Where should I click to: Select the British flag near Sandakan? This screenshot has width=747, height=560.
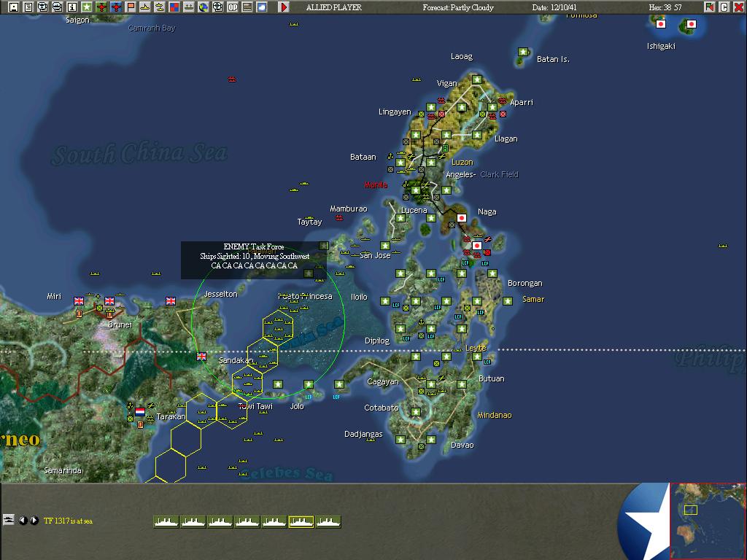click(x=201, y=356)
